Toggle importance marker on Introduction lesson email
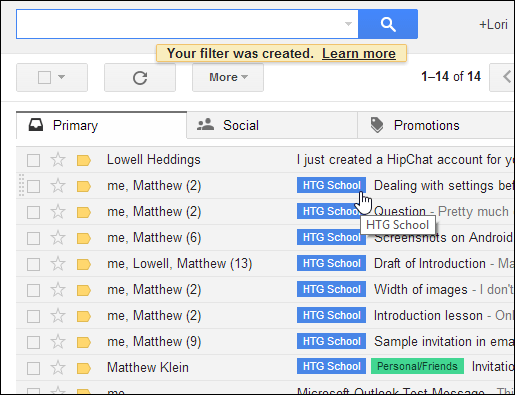The height and width of the screenshot is (395, 515). pyautogui.click(x=83, y=316)
